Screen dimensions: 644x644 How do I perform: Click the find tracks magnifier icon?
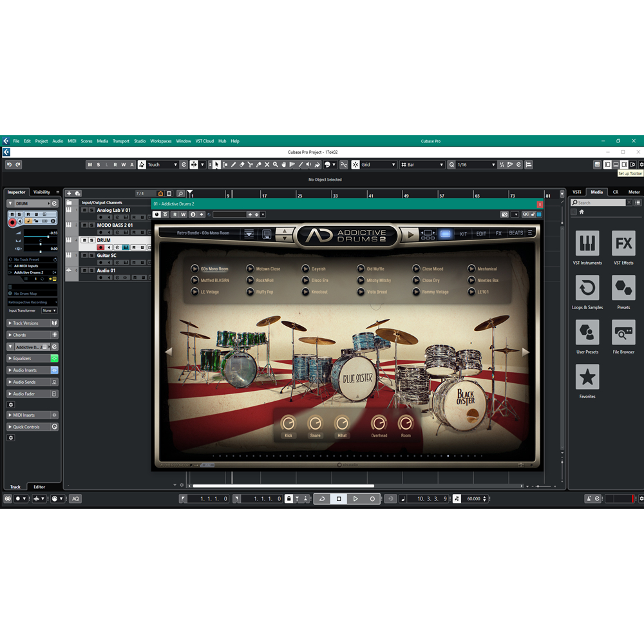point(180,193)
